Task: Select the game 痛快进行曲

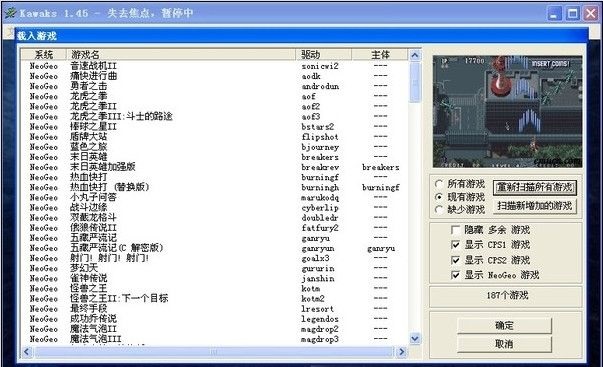Action: coord(214,76)
